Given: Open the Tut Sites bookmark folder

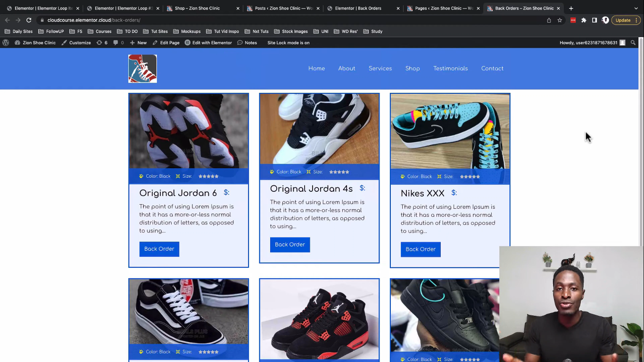Looking at the screenshot, I should 155,31.
